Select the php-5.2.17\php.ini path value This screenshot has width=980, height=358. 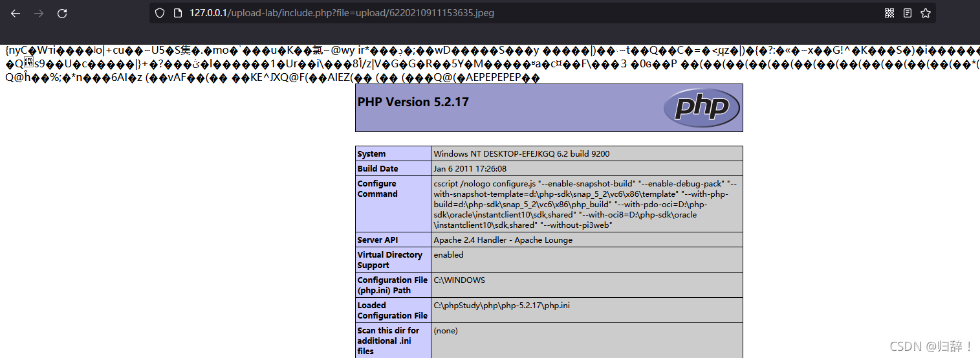[x=587, y=310]
